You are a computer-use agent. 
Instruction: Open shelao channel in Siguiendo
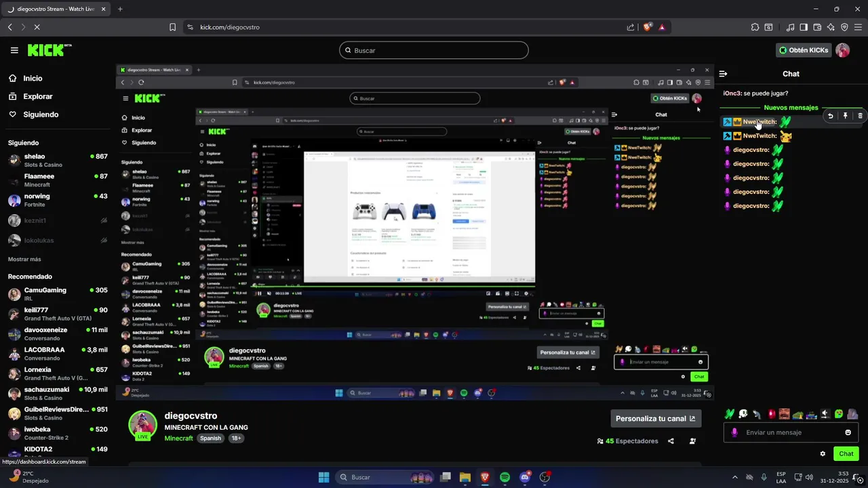point(58,160)
